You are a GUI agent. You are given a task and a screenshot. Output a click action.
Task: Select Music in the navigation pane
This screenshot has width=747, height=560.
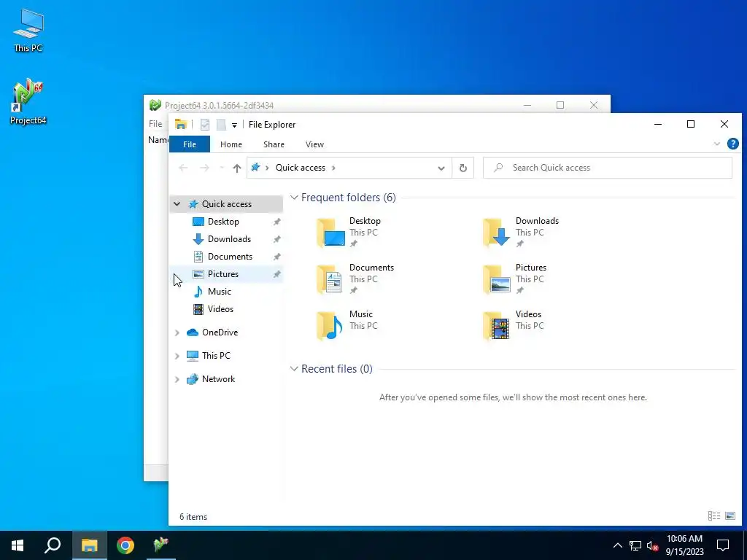219,292
